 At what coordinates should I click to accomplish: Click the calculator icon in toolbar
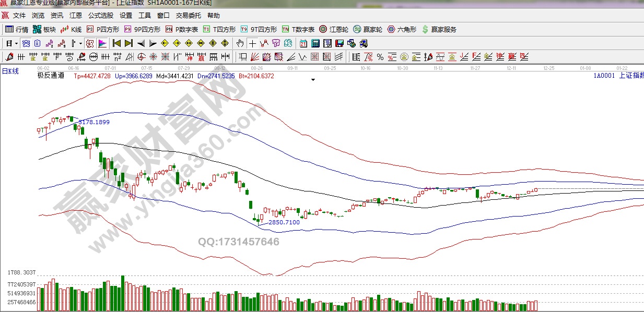tap(315, 43)
